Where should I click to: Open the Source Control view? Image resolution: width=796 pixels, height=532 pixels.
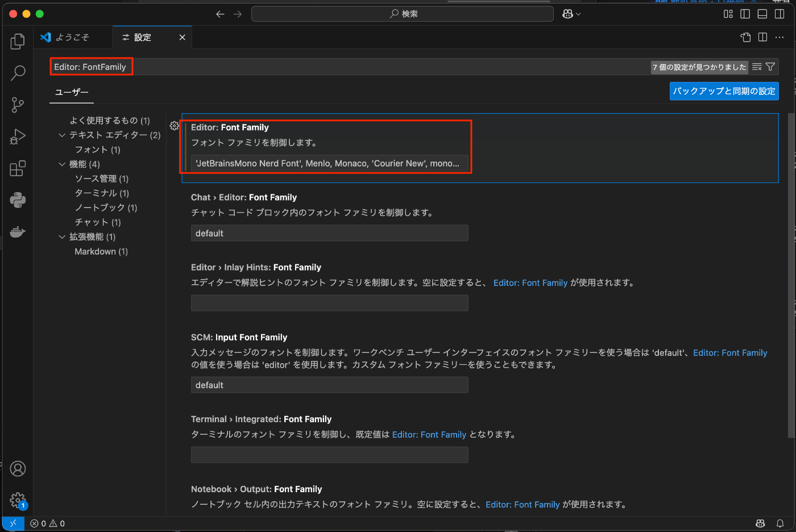pyautogui.click(x=18, y=105)
